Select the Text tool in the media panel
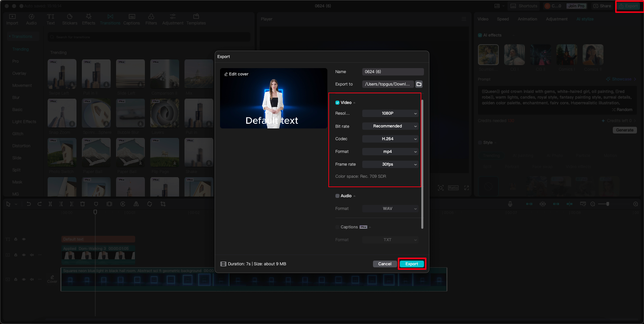The image size is (644, 324). (x=51, y=18)
